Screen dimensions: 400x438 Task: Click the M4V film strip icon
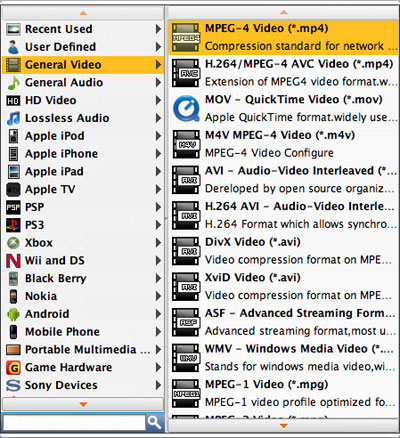coord(186,144)
